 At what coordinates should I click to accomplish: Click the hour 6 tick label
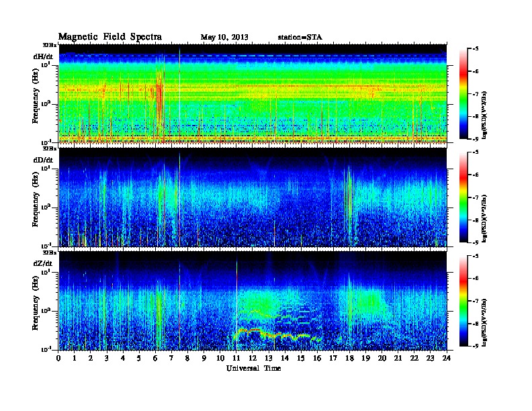point(155,358)
